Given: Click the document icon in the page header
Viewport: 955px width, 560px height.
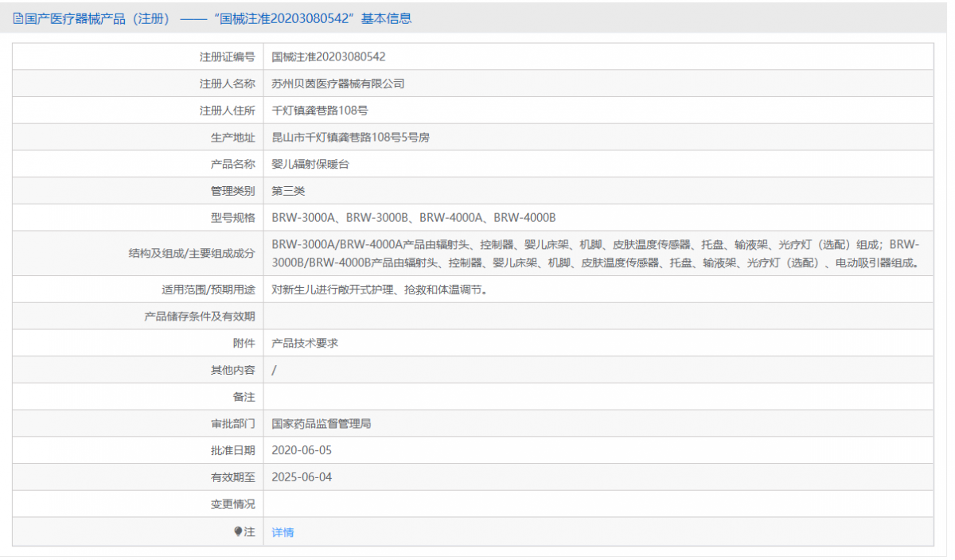Looking at the screenshot, I should click(16, 17).
